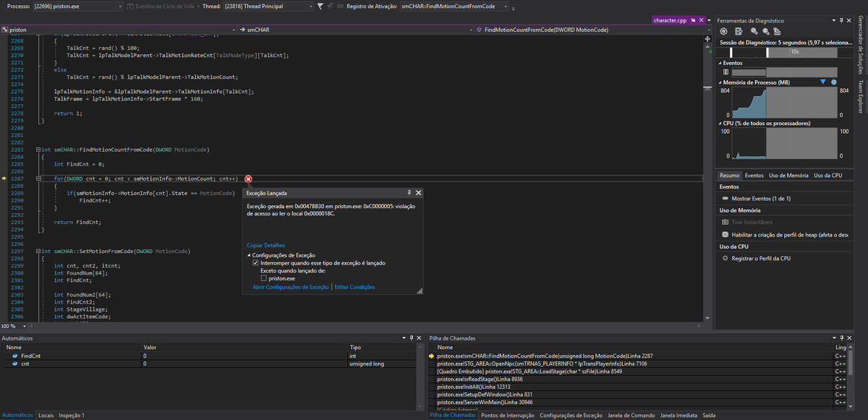Pin the Exceção Lançada popup
868x420 pixels.
click(x=409, y=193)
